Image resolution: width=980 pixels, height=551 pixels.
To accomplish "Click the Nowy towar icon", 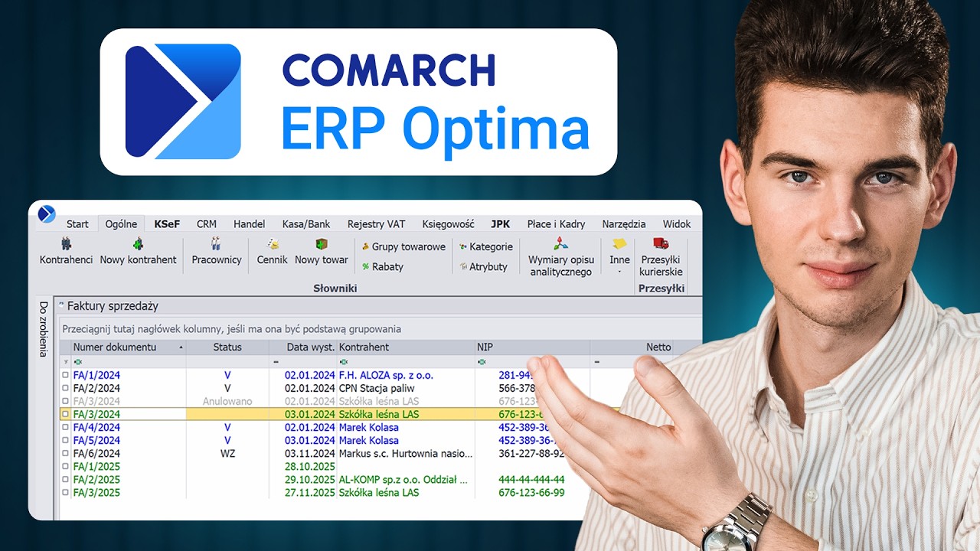I will 322,244.
